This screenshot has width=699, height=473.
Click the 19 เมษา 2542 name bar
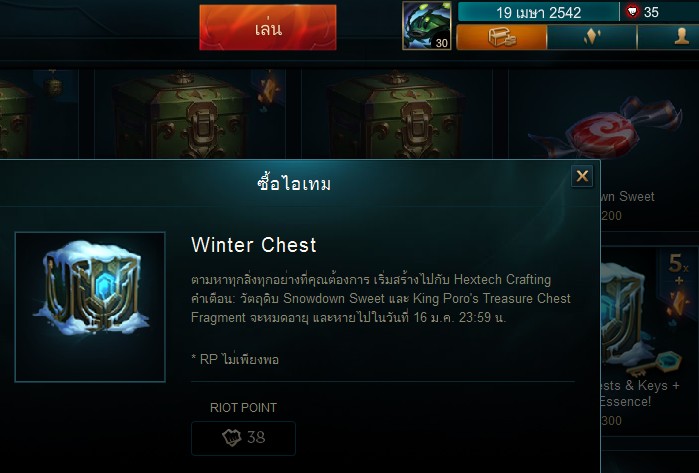coord(539,12)
